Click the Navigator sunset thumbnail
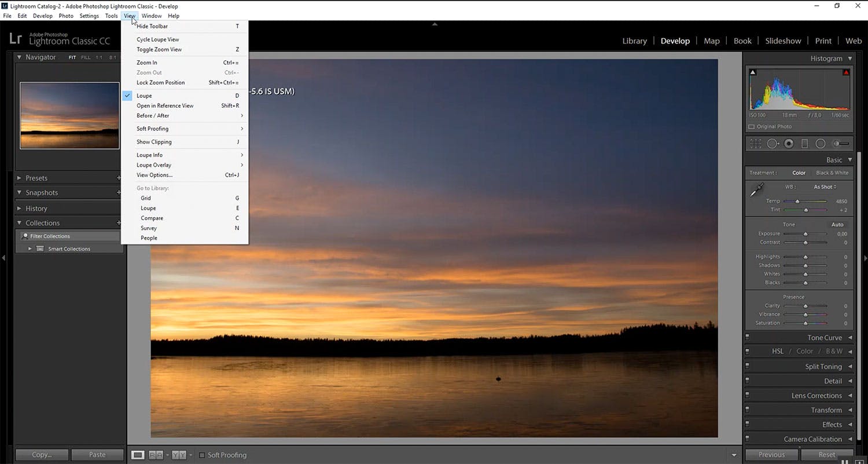 (69, 115)
